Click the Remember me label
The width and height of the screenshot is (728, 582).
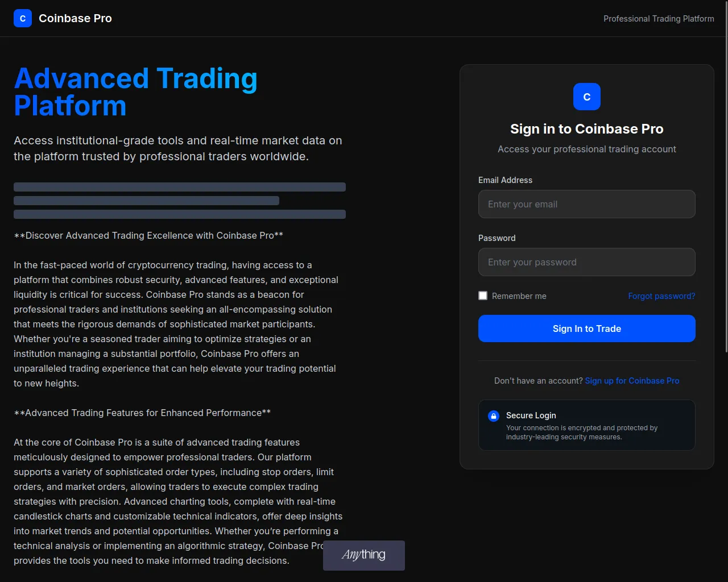click(x=519, y=296)
